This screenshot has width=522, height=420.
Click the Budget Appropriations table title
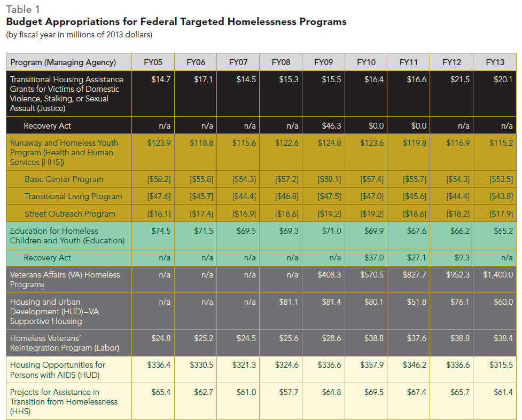pyautogui.click(x=176, y=22)
